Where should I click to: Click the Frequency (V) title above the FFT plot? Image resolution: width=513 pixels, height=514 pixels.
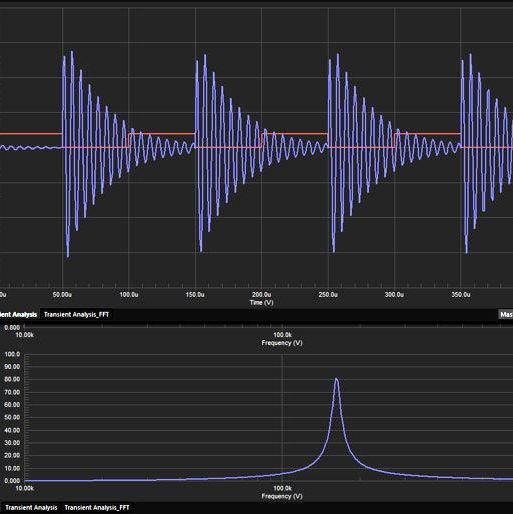pyautogui.click(x=282, y=343)
